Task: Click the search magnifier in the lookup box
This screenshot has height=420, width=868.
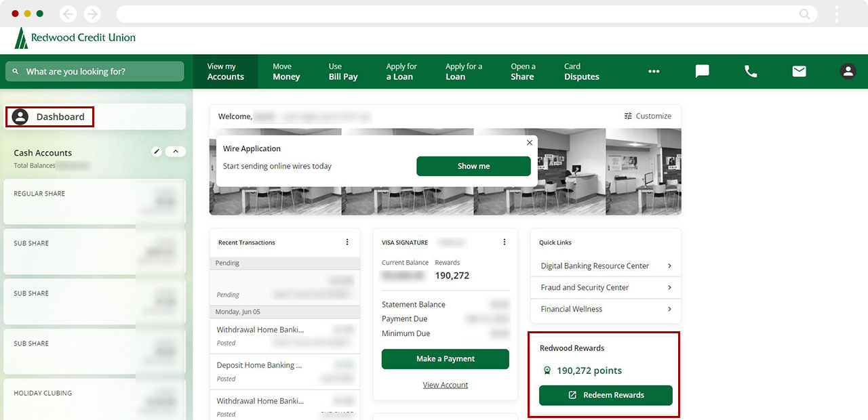Action: point(16,71)
